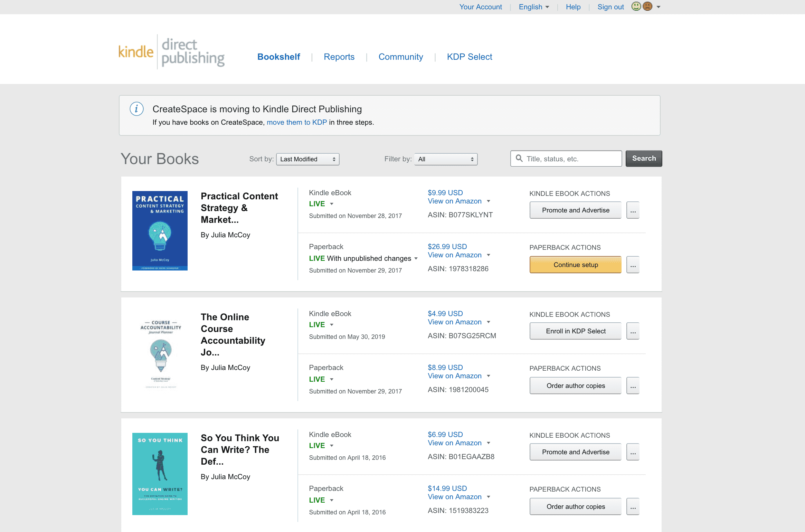The image size is (805, 532).
Task: Click ASIN: 1981200045 text
Action: click(458, 390)
